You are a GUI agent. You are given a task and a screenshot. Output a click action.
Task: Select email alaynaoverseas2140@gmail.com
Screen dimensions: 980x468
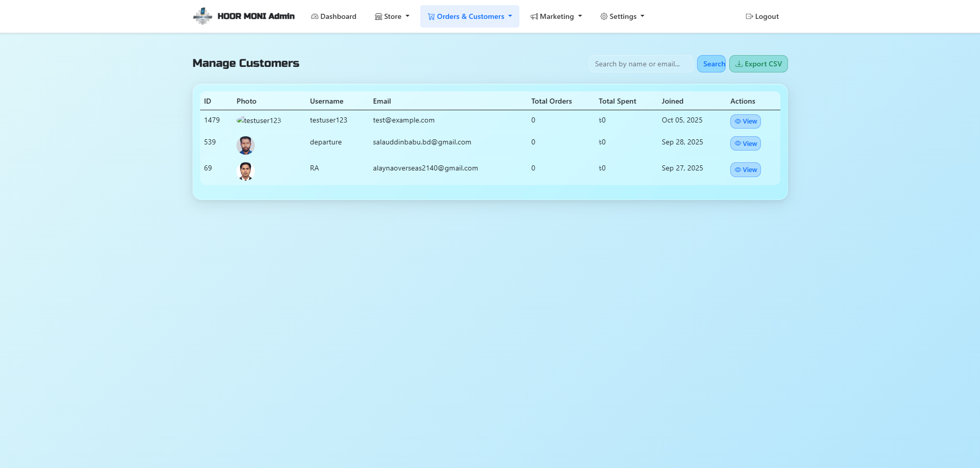coord(425,168)
